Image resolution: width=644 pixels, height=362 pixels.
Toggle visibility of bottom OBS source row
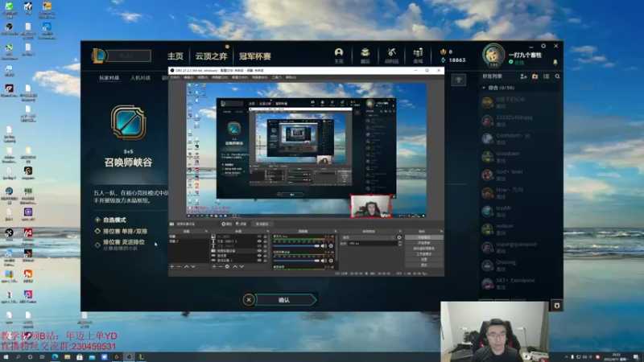259,260
